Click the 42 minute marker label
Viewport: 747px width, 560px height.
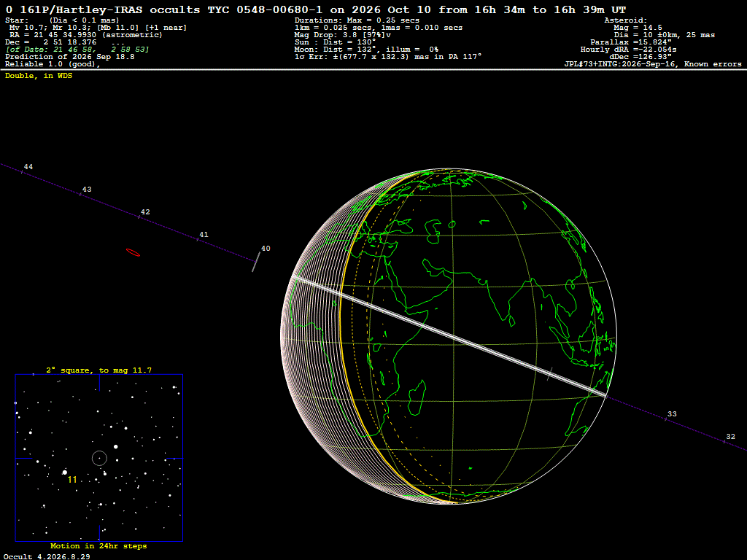coord(145,212)
